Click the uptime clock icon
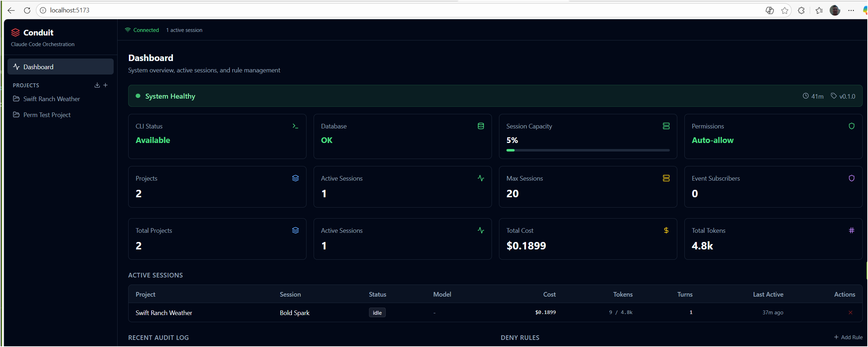 tap(806, 96)
